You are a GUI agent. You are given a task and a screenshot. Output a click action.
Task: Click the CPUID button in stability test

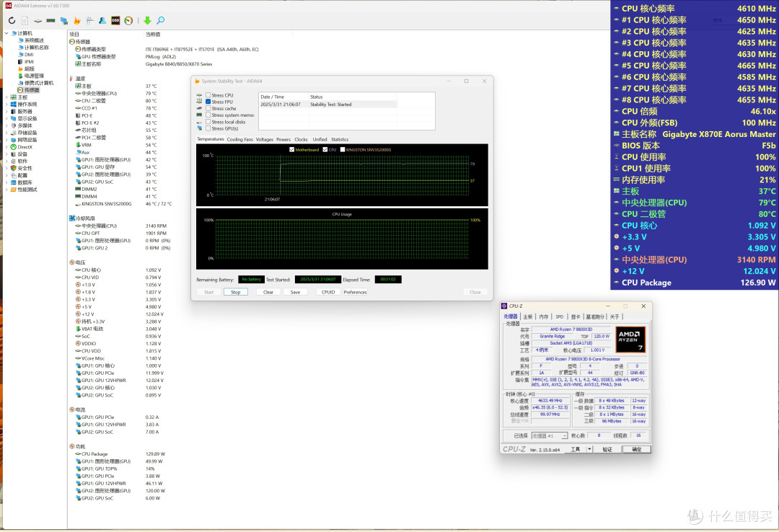coord(328,292)
